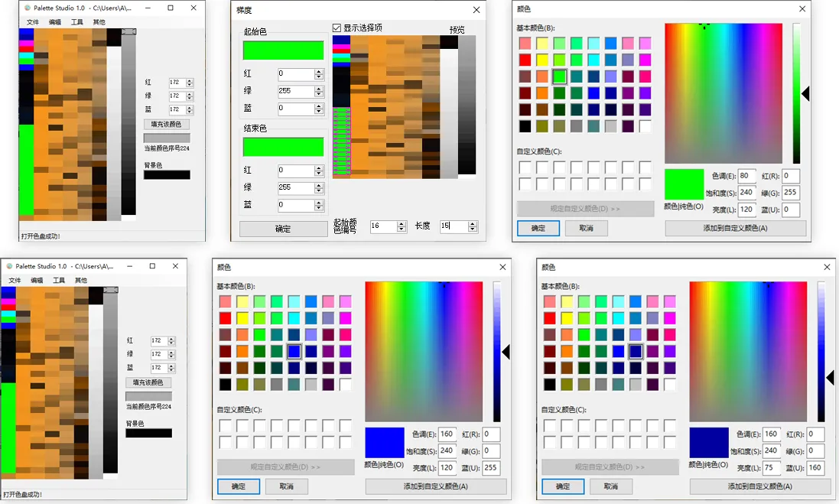Toggle the 显示选择项 checkbox
The width and height of the screenshot is (839, 504).
coord(337,28)
